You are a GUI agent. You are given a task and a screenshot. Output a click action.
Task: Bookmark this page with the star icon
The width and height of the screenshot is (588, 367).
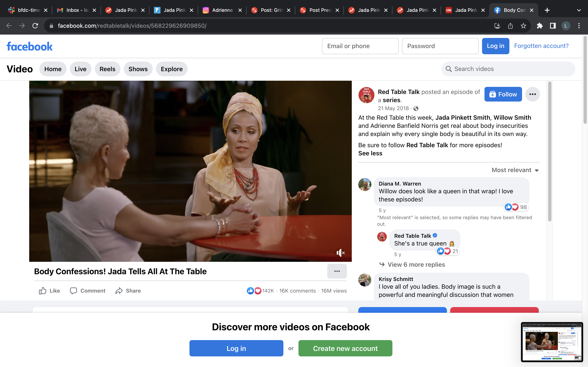pyautogui.click(x=523, y=26)
